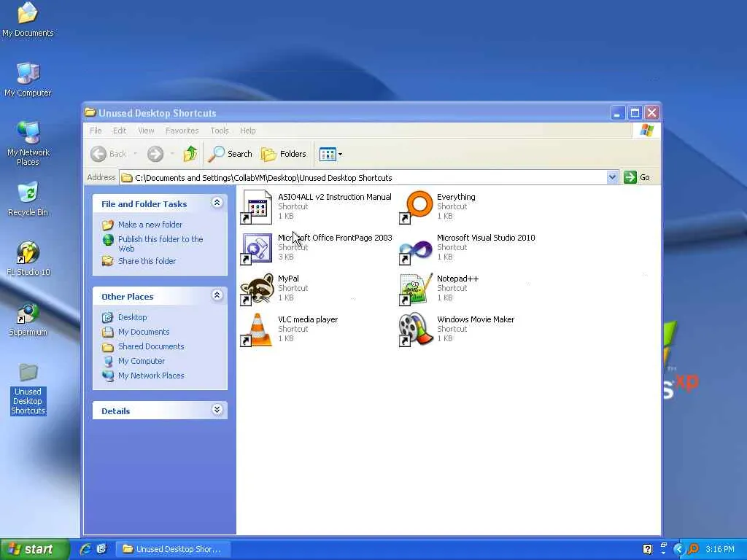Select the VLC media player cone icon
The image size is (747, 560).
[x=257, y=330]
